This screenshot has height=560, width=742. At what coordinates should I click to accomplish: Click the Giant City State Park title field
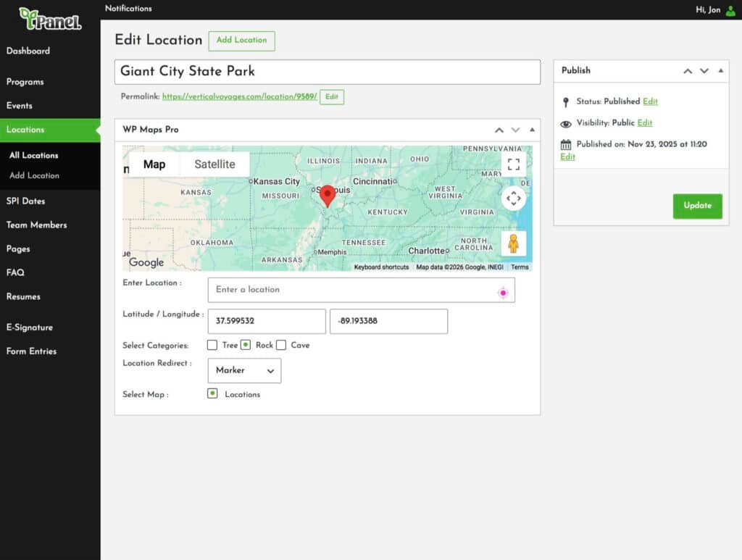pyautogui.click(x=328, y=72)
